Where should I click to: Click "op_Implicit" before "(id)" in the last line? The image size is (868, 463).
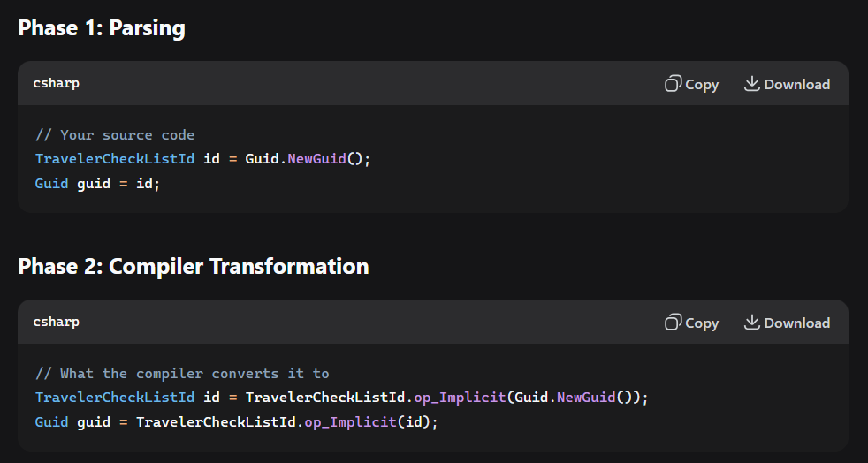350,422
